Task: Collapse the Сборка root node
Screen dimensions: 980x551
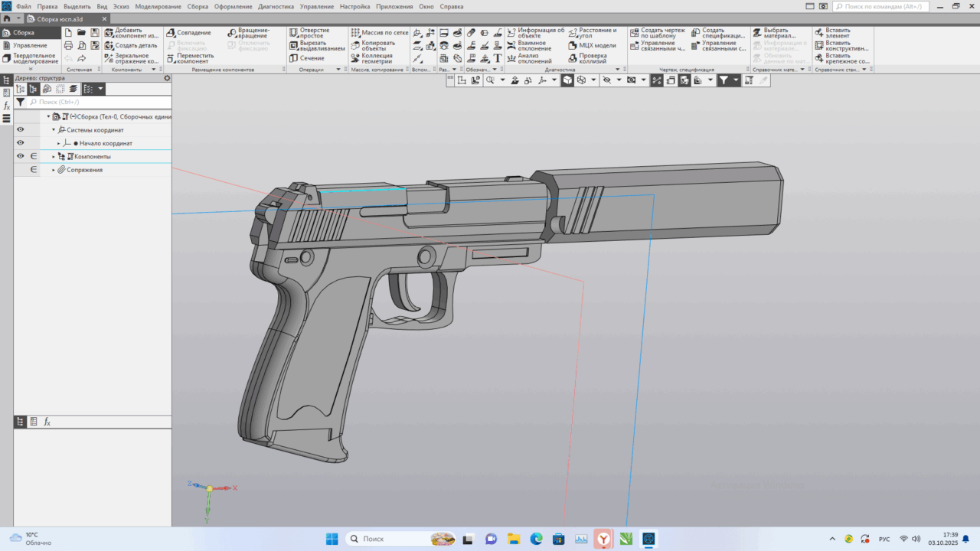Action: click(48, 116)
